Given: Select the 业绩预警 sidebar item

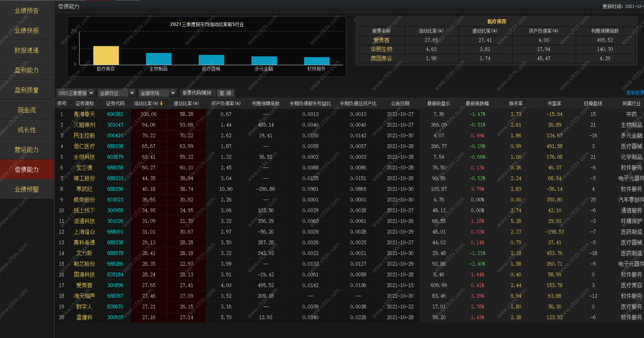Looking at the screenshot, I should pyautogui.click(x=27, y=189).
